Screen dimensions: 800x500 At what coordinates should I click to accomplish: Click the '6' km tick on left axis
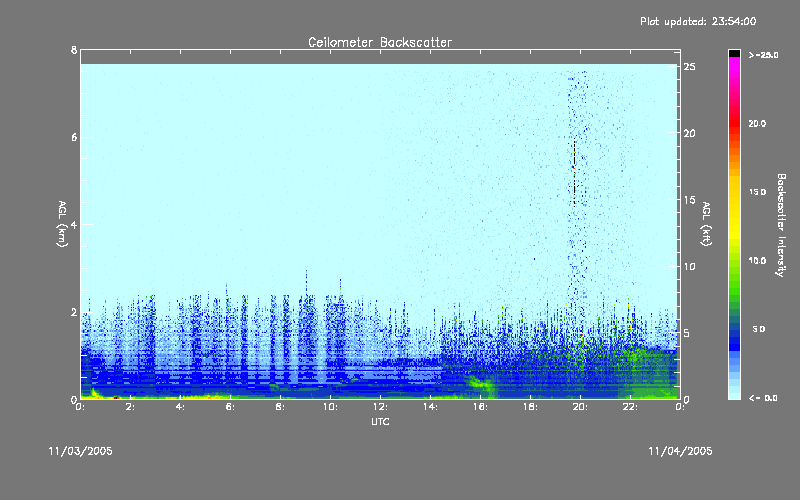pyautogui.click(x=74, y=137)
